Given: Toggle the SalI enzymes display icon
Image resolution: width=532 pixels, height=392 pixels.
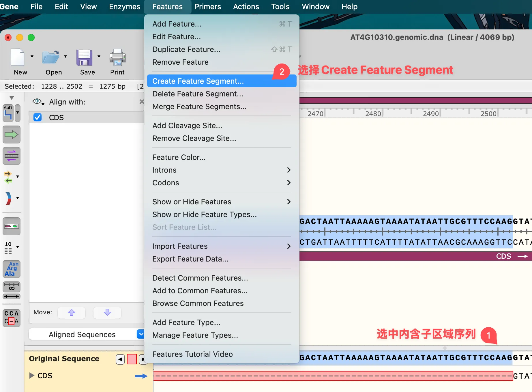Looking at the screenshot, I should click(x=8, y=113).
